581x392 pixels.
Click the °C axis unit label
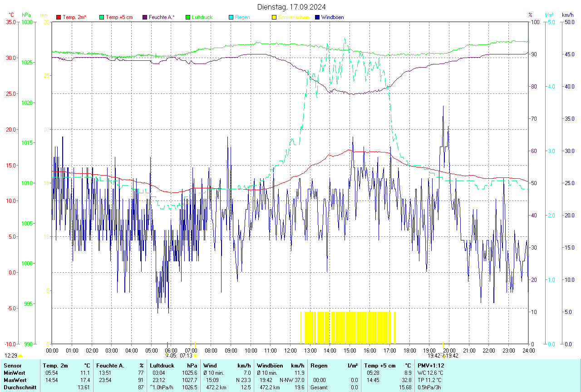point(11,15)
